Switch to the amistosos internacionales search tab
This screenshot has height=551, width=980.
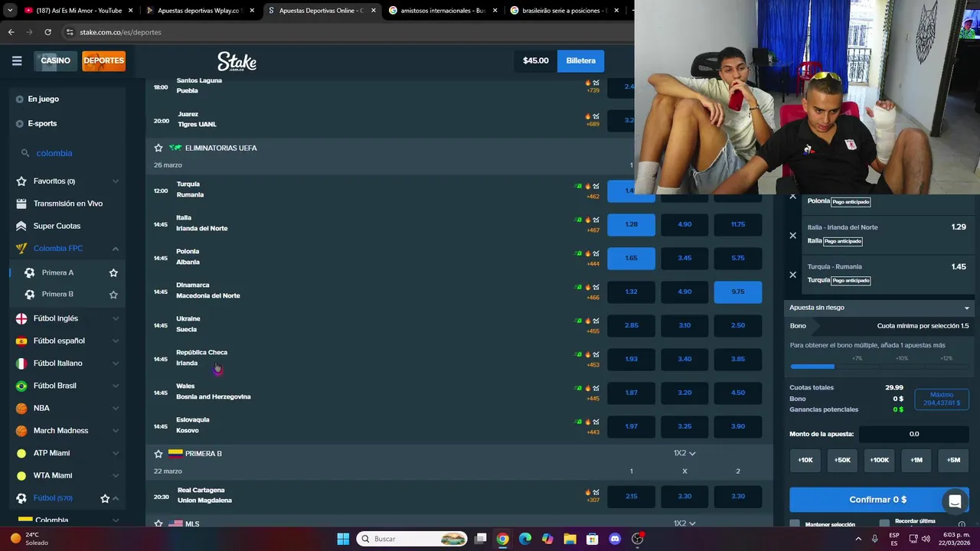pyautogui.click(x=443, y=11)
